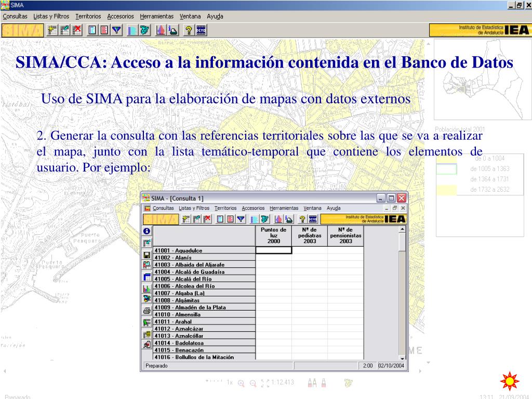Click the bar chart icon in Consulta 1 sidebar
The width and height of the screenshot is (532, 399).
coord(147,288)
